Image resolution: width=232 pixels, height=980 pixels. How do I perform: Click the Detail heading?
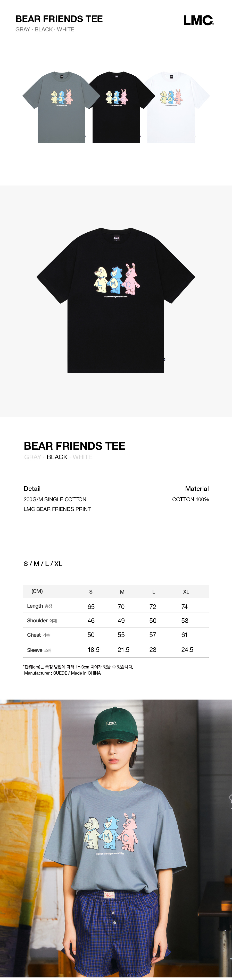[32, 489]
